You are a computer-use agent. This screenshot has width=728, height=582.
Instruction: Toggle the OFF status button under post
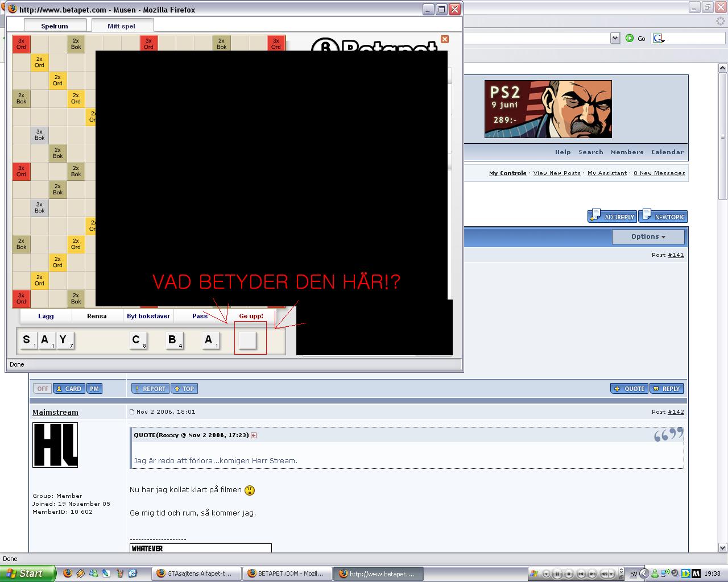click(x=42, y=389)
